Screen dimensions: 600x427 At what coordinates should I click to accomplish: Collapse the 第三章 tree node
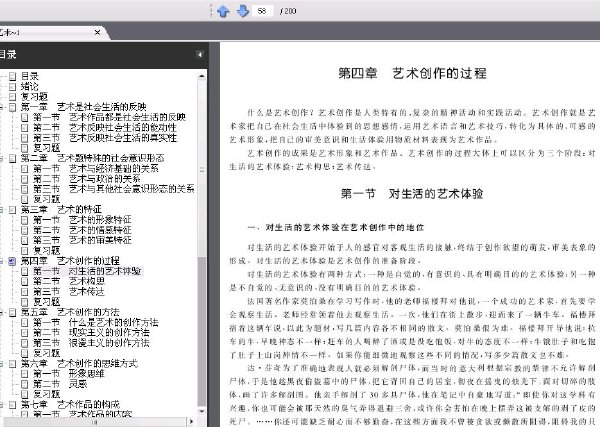pyautogui.click(x=1, y=210)
